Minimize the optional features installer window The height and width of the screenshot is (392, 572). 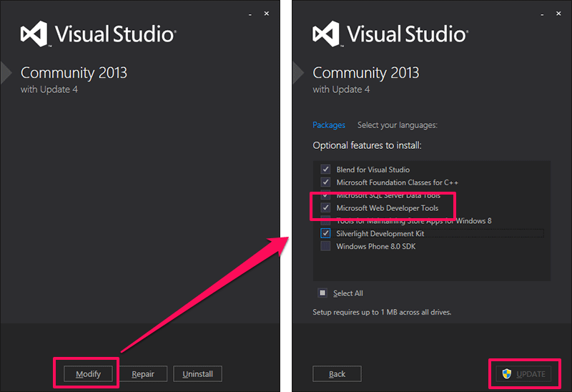point(542,14)
